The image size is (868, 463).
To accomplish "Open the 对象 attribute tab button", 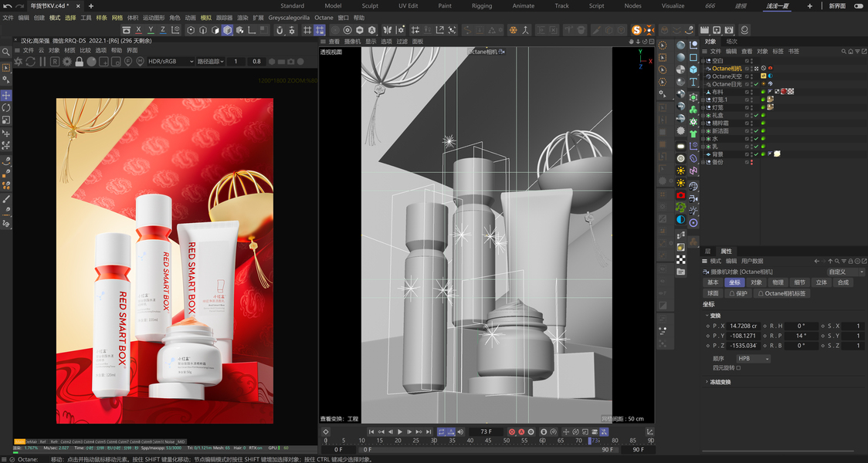I will click(756, 282).
